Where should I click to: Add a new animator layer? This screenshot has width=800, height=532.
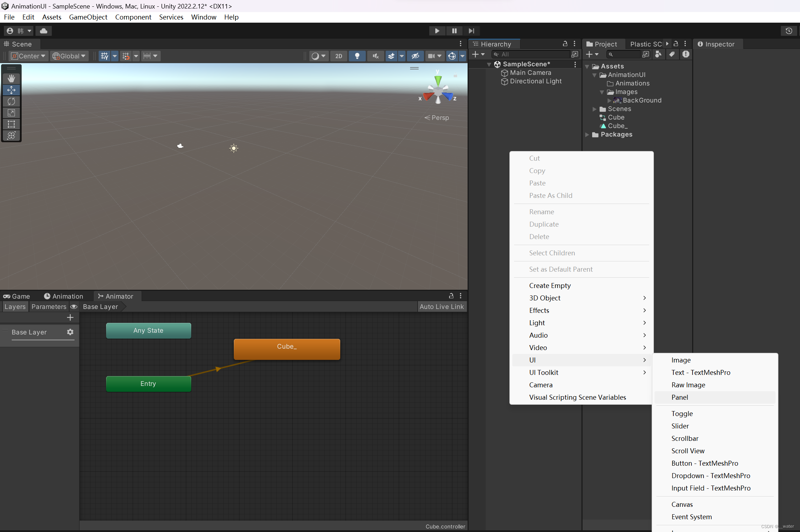[x=70, y=317]
